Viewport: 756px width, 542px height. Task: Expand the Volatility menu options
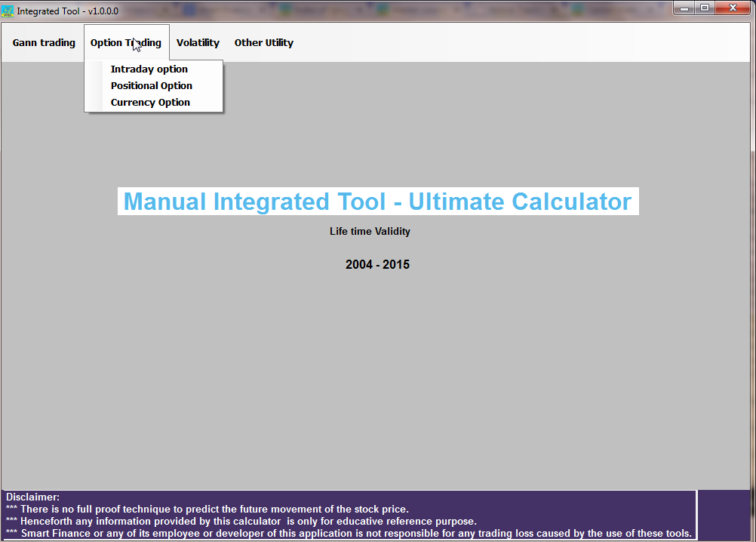(198, 42)
